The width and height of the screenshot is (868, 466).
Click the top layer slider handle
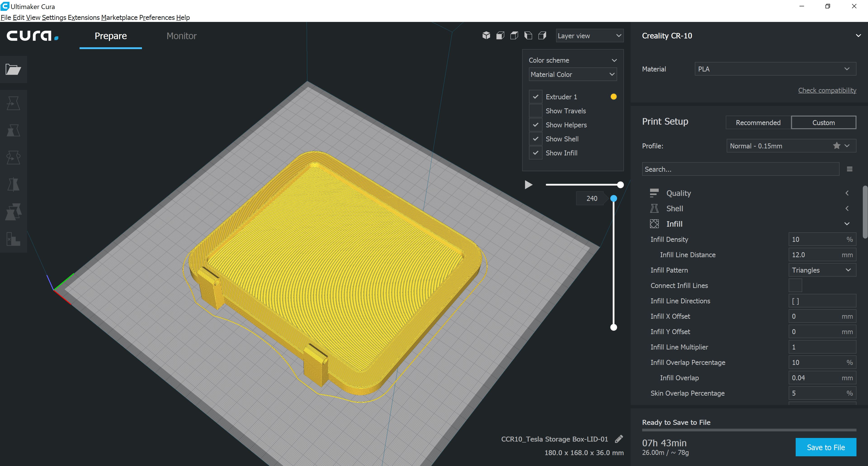pos(614,198)
